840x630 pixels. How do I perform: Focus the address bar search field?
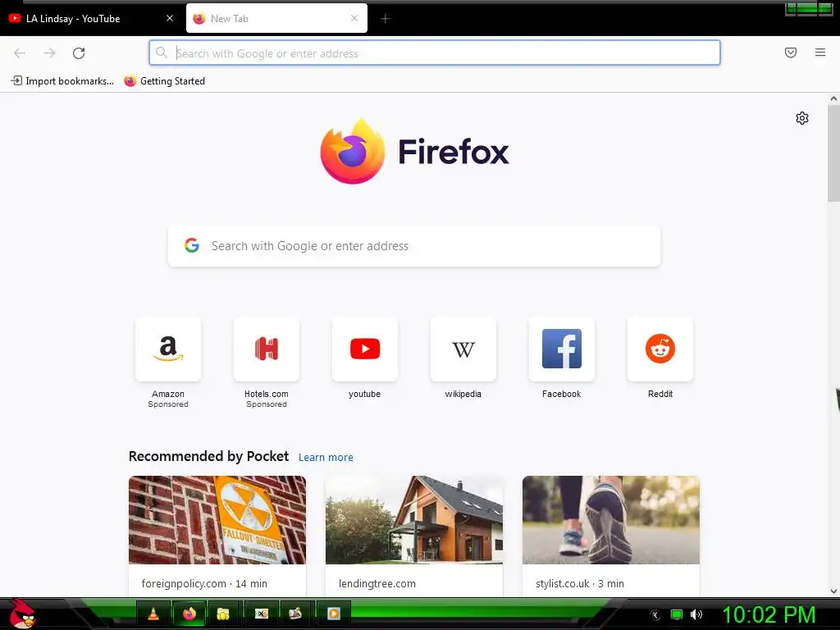point(435,53)
